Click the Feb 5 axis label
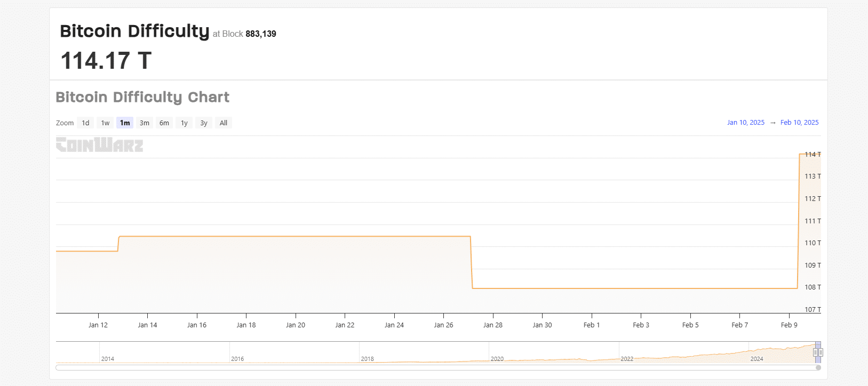 pyautogui.click(x=690, y=325)
